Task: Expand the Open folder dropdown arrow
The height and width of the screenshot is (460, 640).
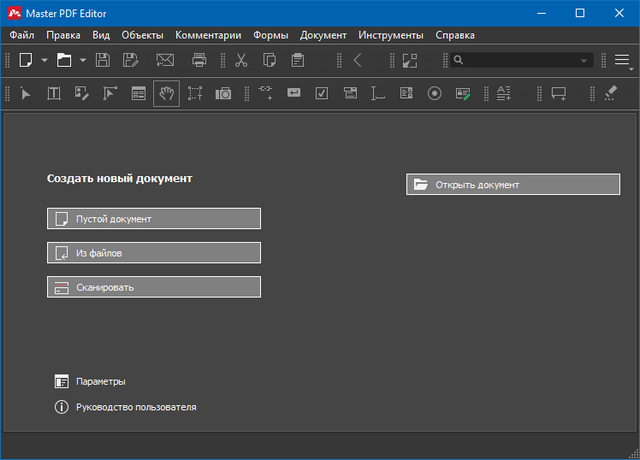Action: point(81,60)
